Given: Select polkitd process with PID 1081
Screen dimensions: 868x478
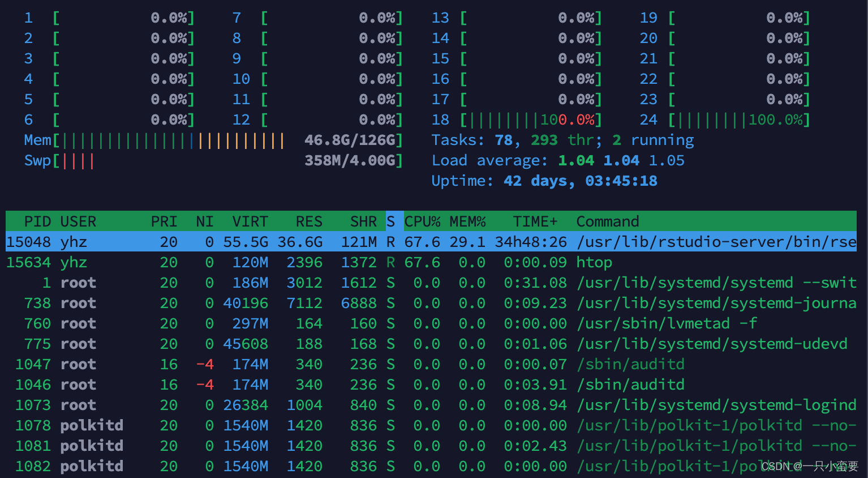Looking at the screenshot, I should (x=431, y=446).
